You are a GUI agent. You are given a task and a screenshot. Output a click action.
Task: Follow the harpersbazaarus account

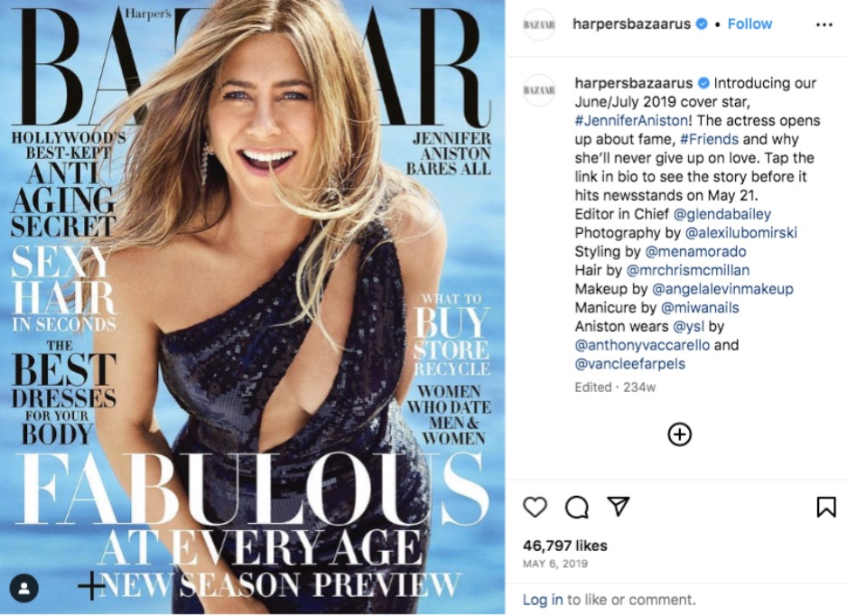749,23
